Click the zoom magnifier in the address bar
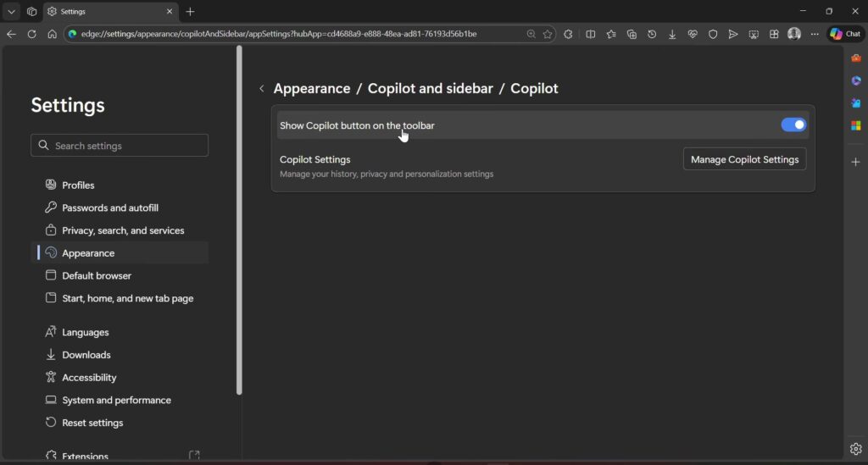 tap(531, 34)
